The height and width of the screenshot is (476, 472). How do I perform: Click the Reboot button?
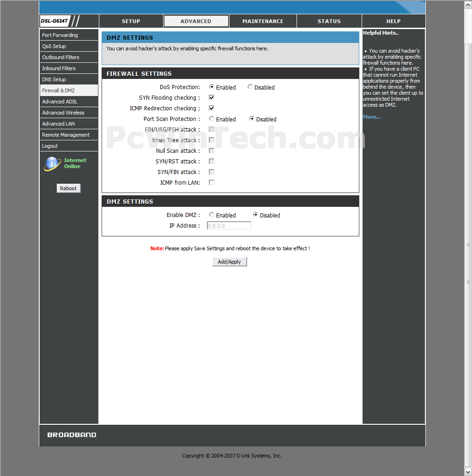point(69,188)
